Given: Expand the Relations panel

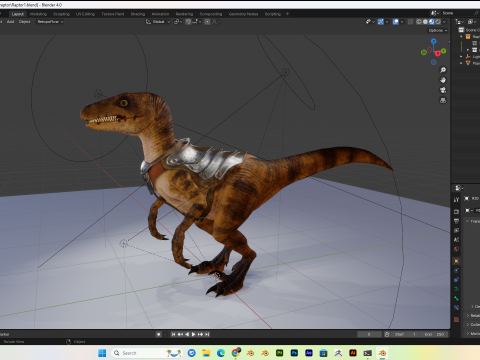Looking at the screenshot, I should tap(468, 315).
